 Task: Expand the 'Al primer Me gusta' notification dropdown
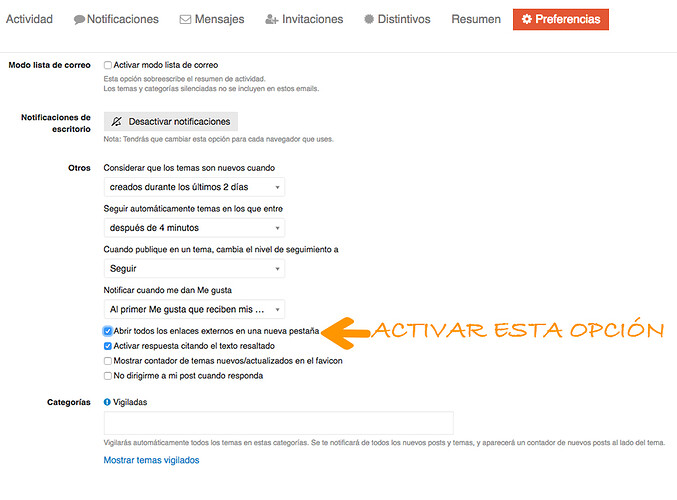click(194, 309)
